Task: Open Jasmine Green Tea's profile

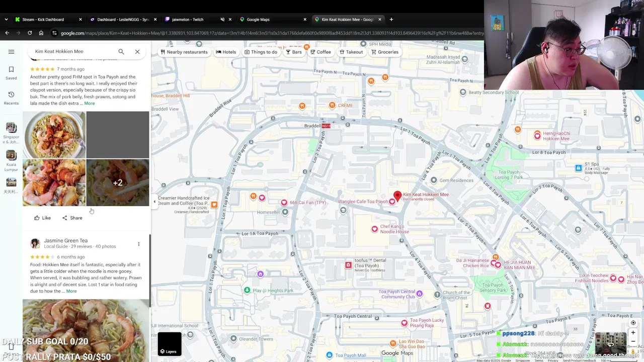Action: click(x=65, y=240)
